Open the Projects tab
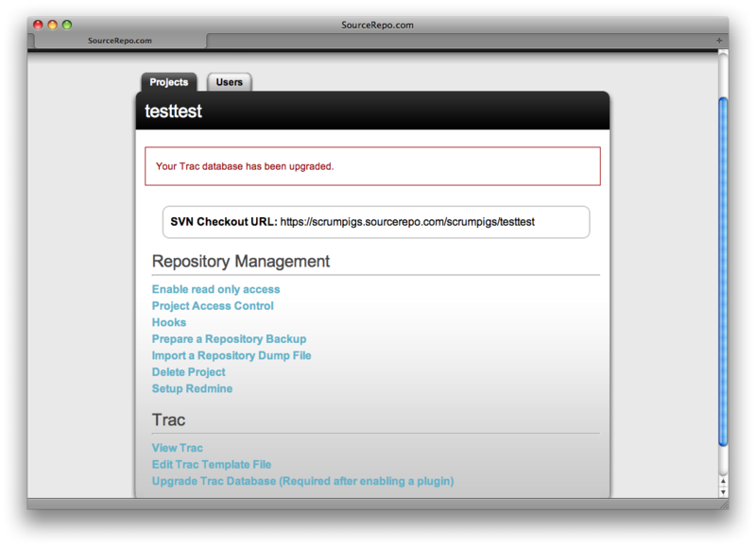 pos(169,82)
